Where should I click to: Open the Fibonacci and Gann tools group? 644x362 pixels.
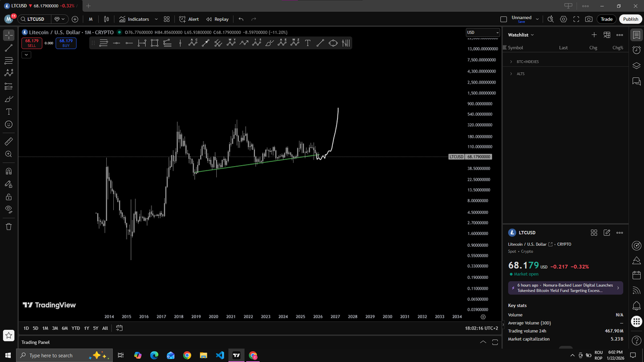pyautogui.click(x=9, y=61)
